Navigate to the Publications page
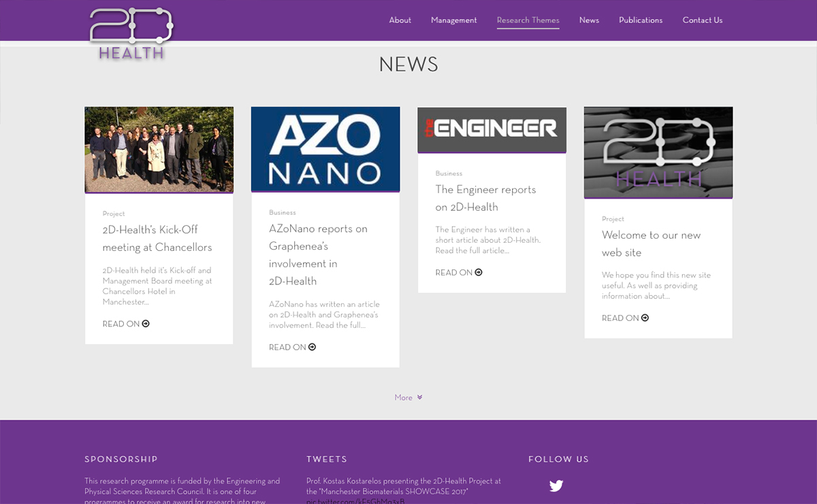The height and width of the screenshot is (504, 817). [640, 20]
